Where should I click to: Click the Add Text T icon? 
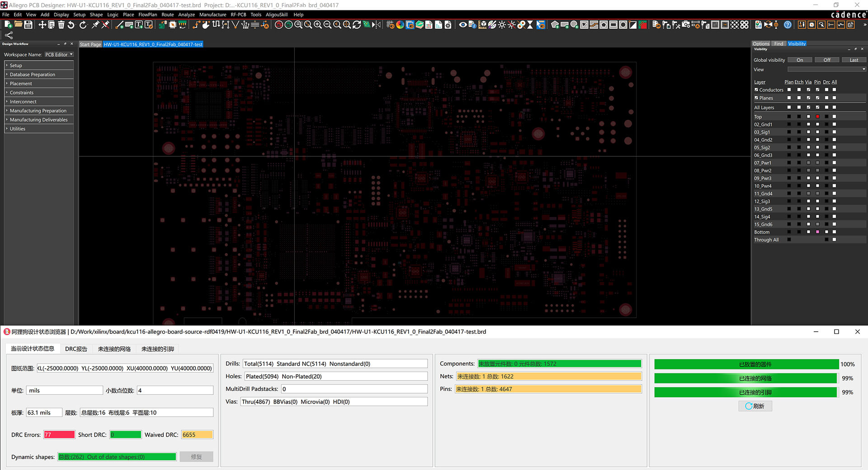pyautogui.click(x=139, y=24)
